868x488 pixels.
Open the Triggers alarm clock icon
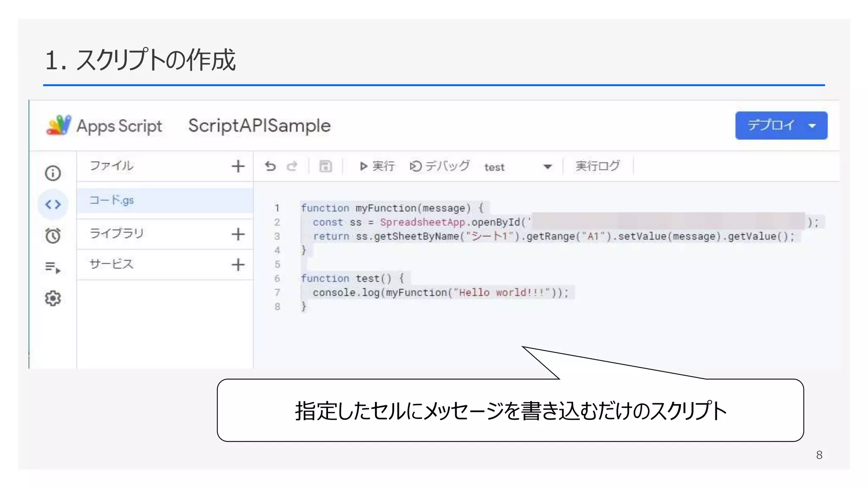tap(53, 236)
